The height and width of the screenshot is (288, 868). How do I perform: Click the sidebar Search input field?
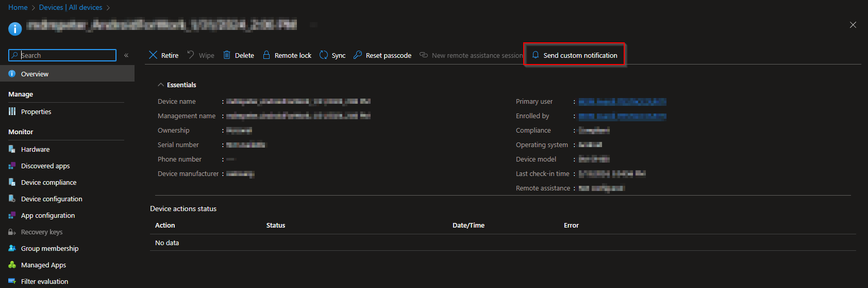[62, 55]
